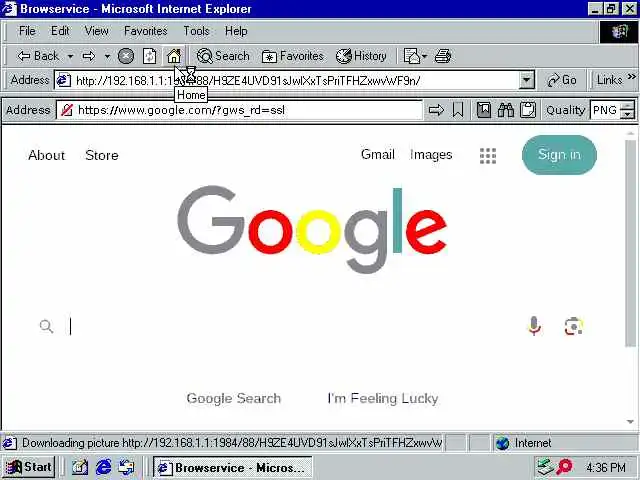
Task: Click the Browservice address field with google.com URL
Action: [x=239, y=110]
